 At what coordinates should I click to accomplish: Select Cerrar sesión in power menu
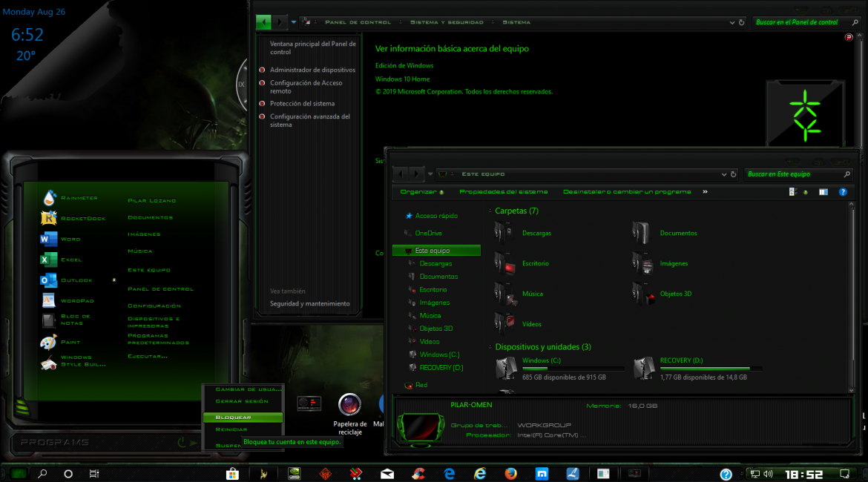(243, 401)
